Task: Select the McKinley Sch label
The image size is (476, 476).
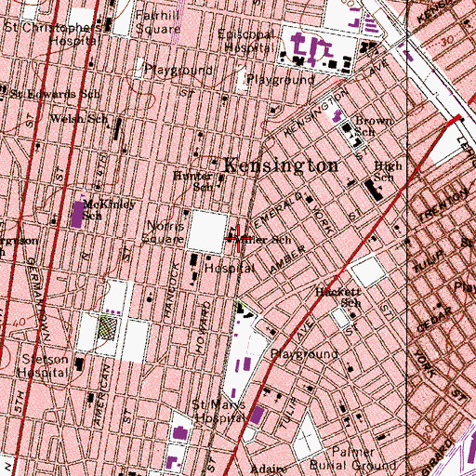Action: point(109,209)
